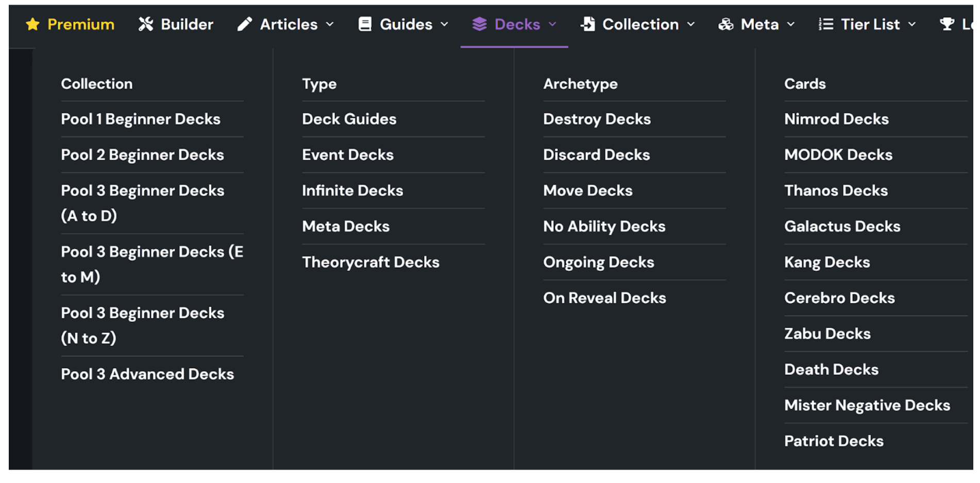Image resolution: width=980 pixels, height=483 pixels.
Task: Expand the Guides dropdown chevron
Action: coord(445,24)
